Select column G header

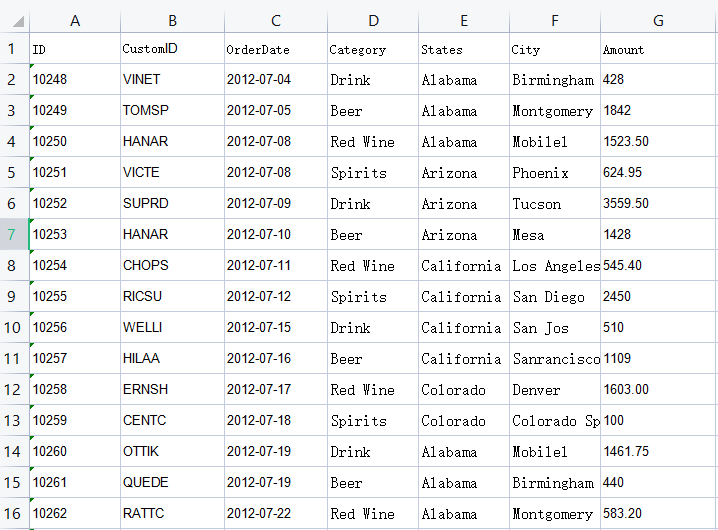point(658,21)
